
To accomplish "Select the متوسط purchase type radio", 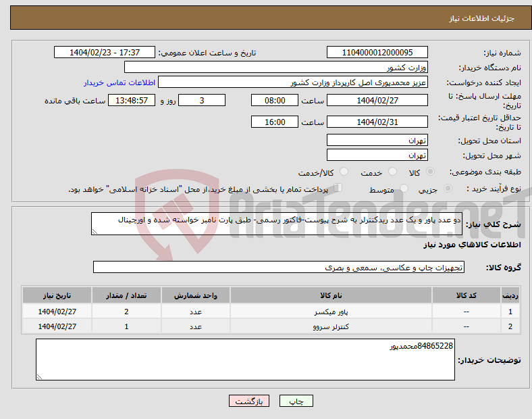I will click(x=404, y=188).
